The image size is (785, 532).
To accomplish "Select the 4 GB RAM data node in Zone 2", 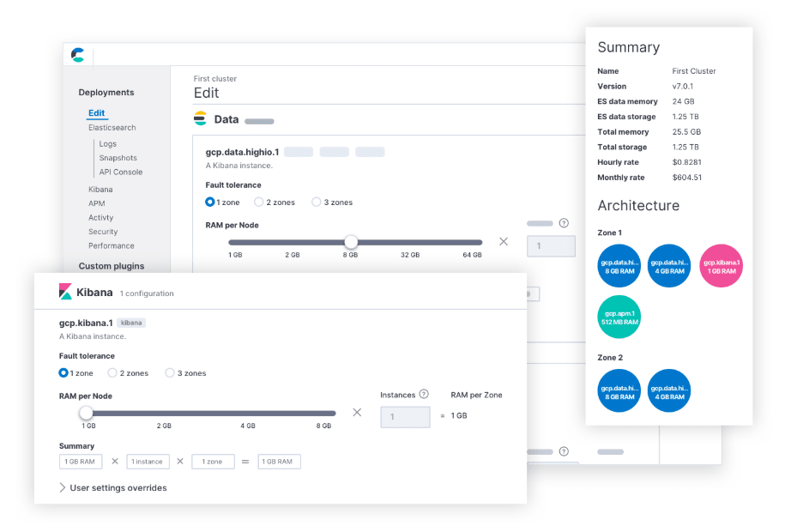I will point(669,391).
